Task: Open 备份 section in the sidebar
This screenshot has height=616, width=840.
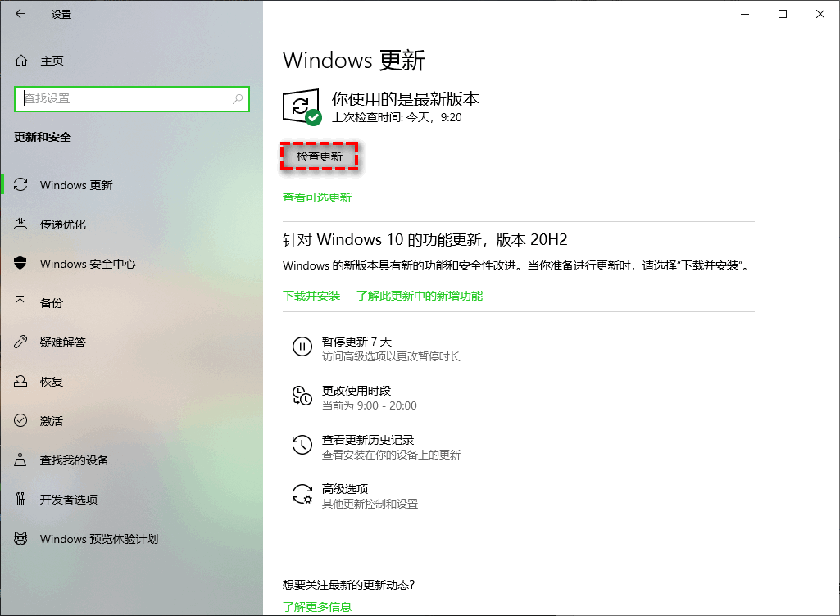Action: 52,303
